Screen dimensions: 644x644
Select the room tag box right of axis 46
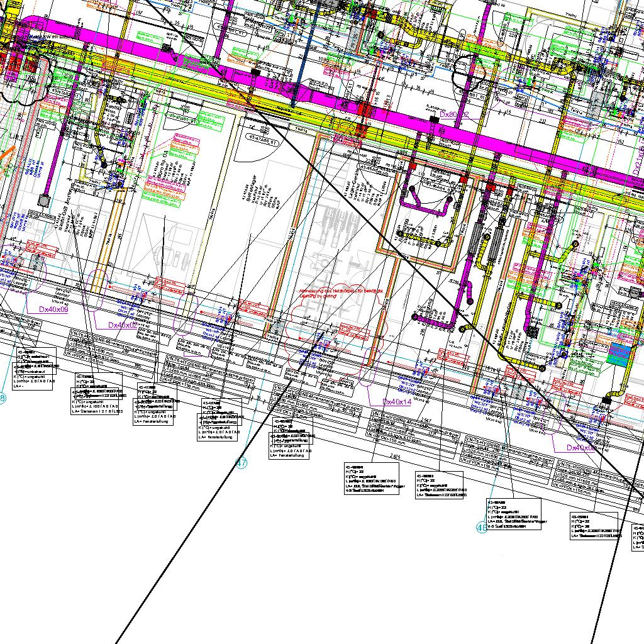click(514, 514)
